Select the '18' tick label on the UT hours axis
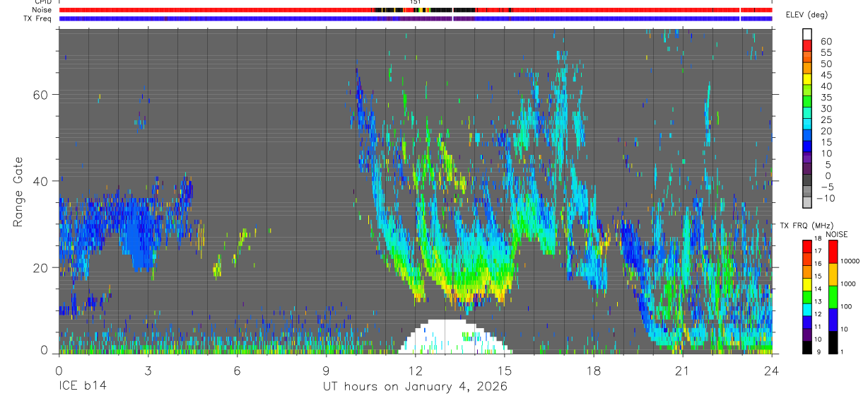The image size is (868, 401). (x=594, y=371)
